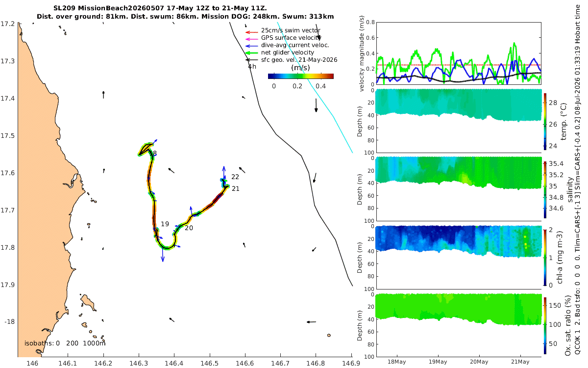Click the temperature depth-section plot
Screen dimensions: 588x368
[x=459, y=121]
